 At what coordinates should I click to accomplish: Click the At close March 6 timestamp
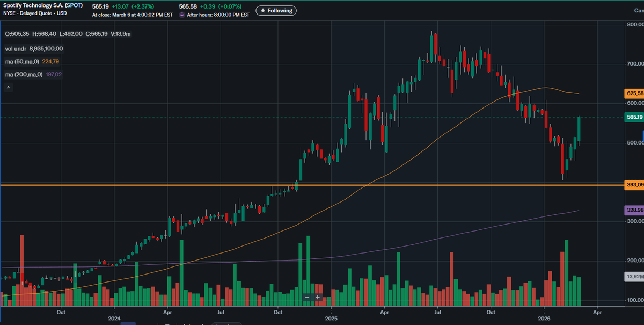(133, 15)
